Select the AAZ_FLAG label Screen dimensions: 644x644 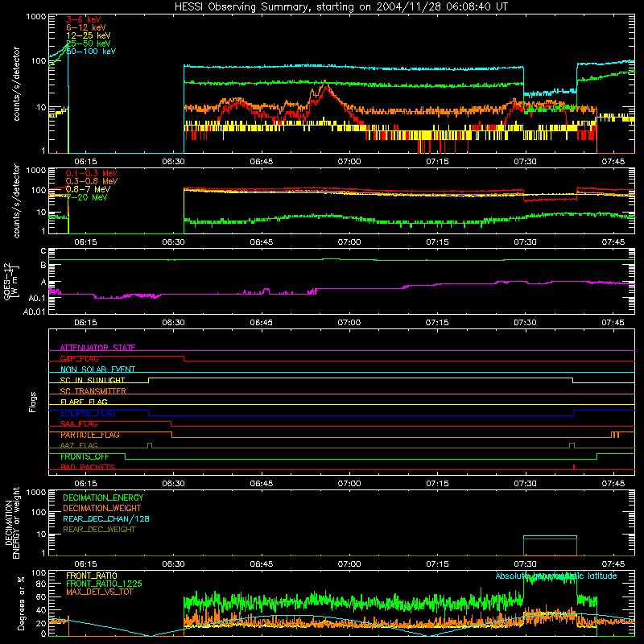click(x=79, y=445)
